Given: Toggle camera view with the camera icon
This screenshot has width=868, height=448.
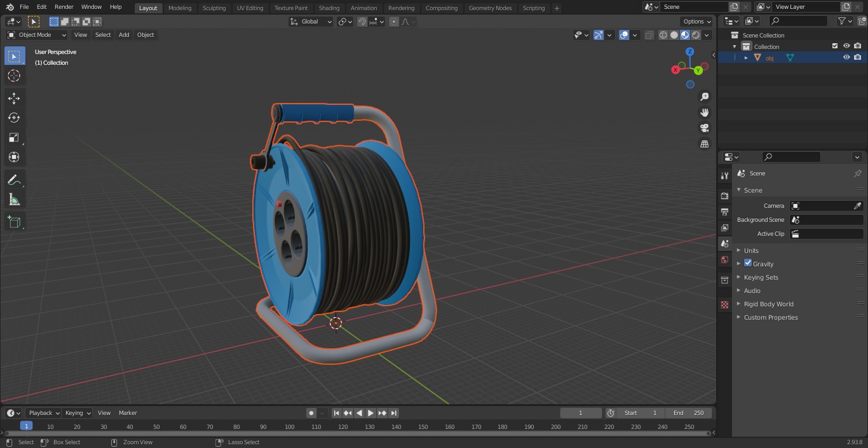Looking at the screenshot, I should 704,128.
